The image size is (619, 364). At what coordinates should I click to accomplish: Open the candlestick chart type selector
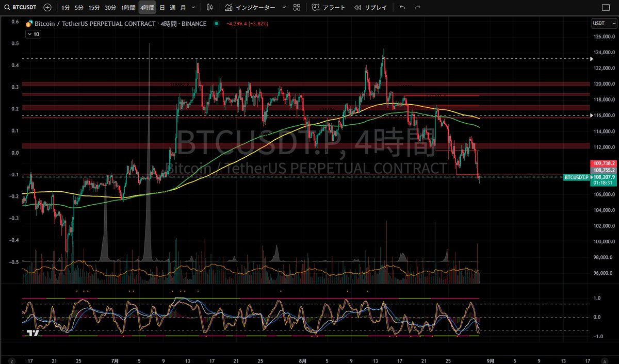pyautogui.click(x=209, y=8)
